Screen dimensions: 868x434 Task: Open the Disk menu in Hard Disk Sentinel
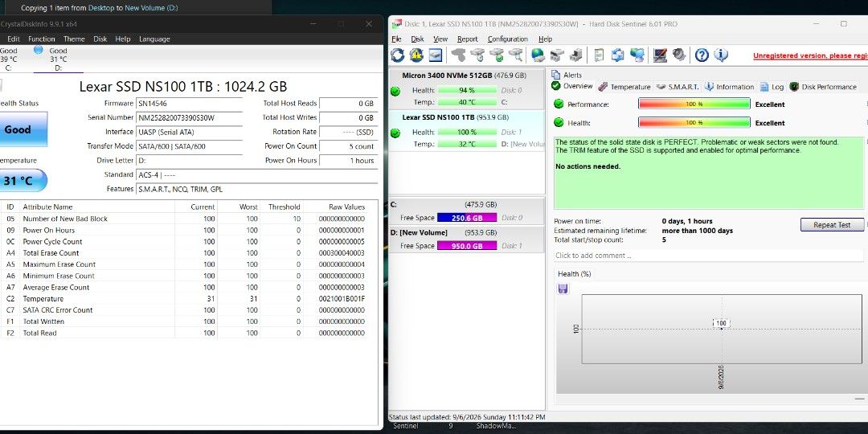pyautogui.click(x=417, y=39)
